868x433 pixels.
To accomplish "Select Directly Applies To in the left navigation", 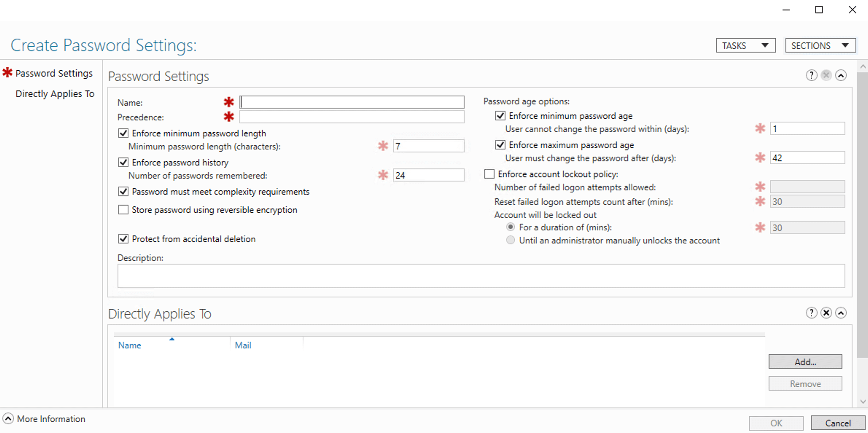I will click(55, 94).
